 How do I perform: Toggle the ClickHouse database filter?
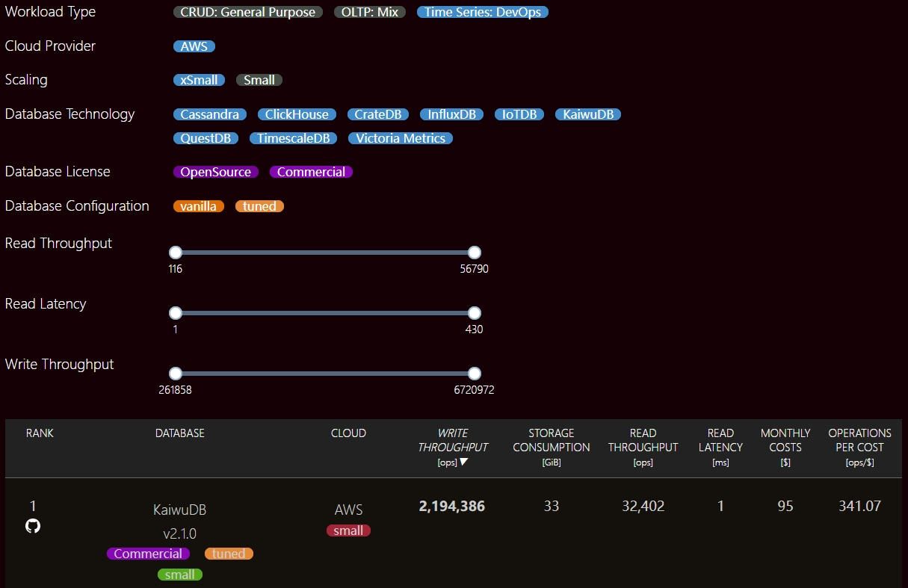pos(297,114)
